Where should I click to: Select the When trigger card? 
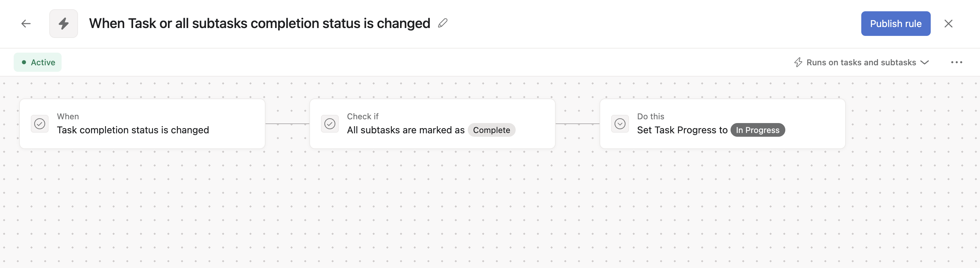click(x=143, y=123)
